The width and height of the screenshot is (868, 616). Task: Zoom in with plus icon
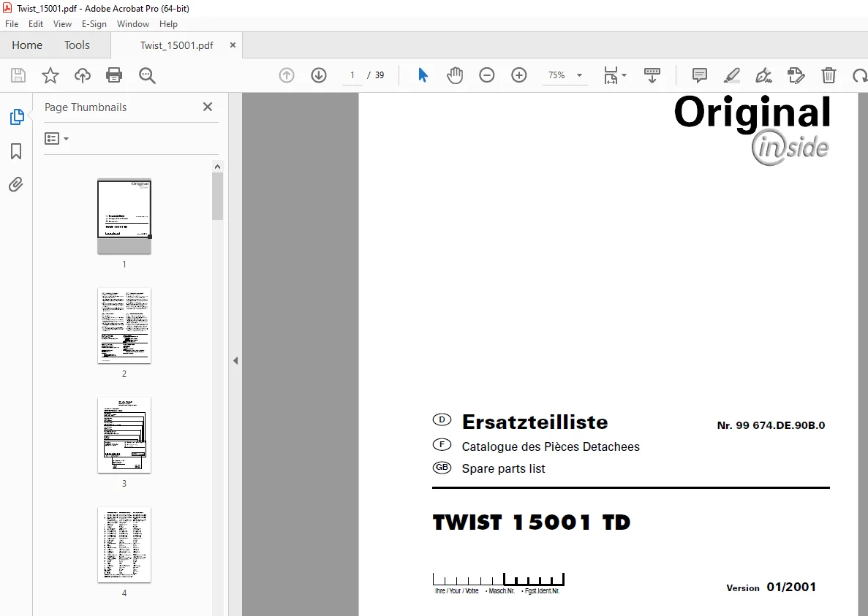518,75
